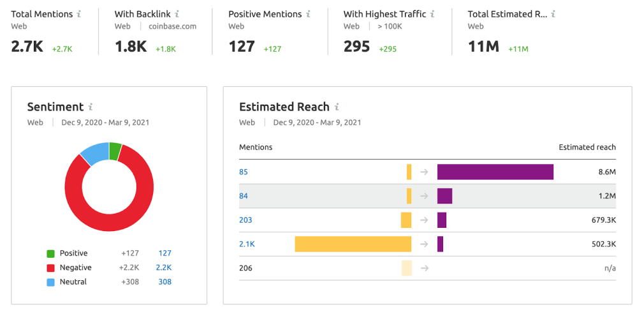
Task: Click info icon beside With Backlink
Action: tap(177, 14)
